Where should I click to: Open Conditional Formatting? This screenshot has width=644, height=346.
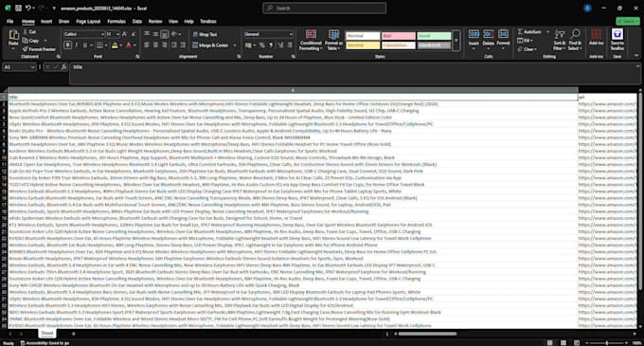pyautogui.click(x=311, y=40)
